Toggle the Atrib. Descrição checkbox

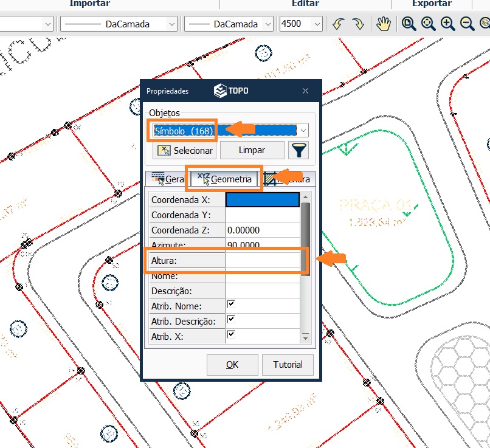231,319
